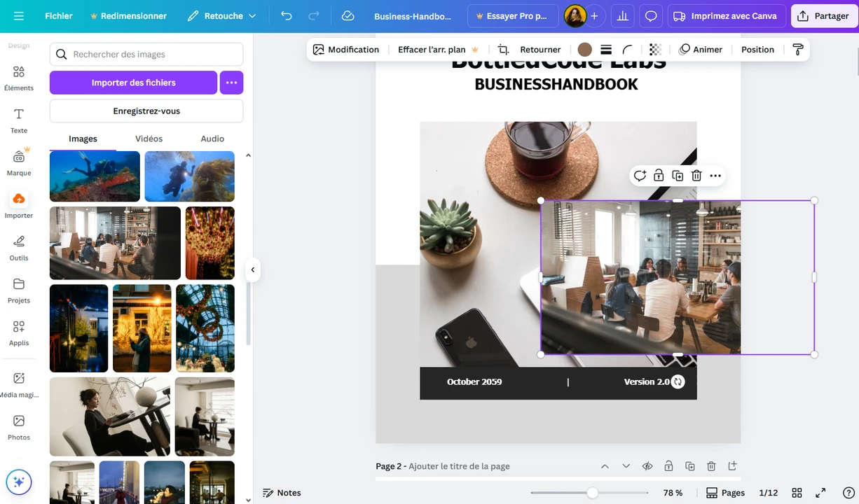Add a comment on the selected image
The width and height of the screenshot is (859, 504).
pos(640,176)
